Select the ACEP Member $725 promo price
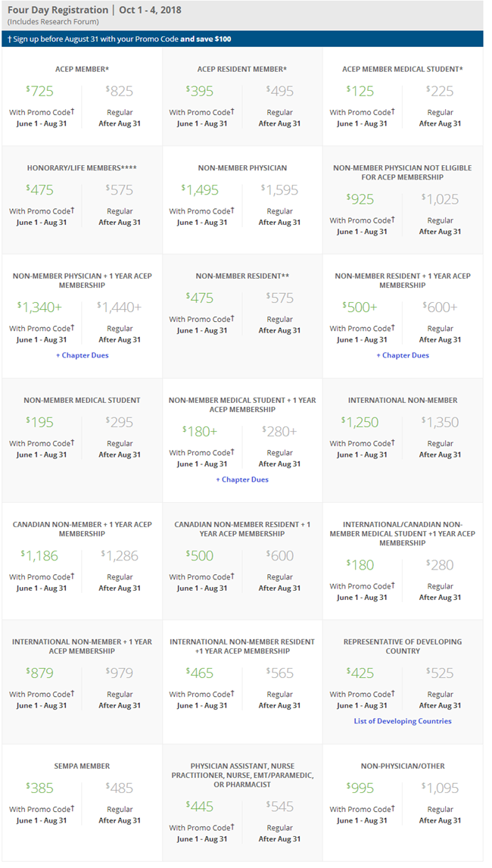 (41, 91)
